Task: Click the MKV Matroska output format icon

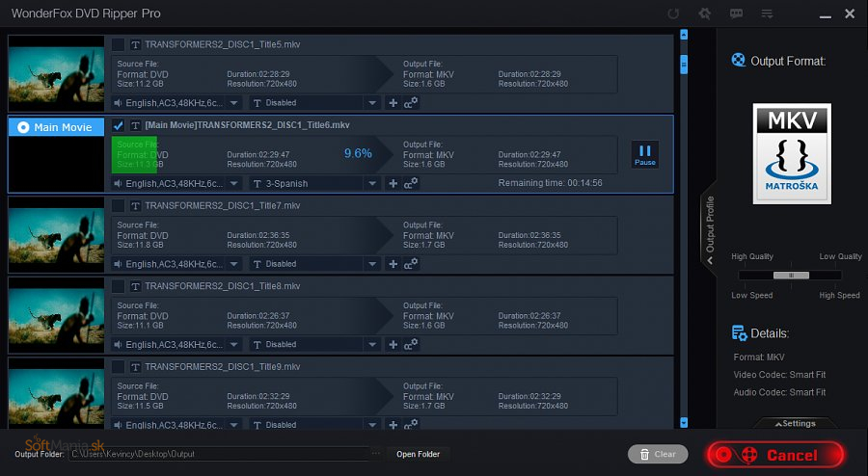Action: (x=791, y=154)
